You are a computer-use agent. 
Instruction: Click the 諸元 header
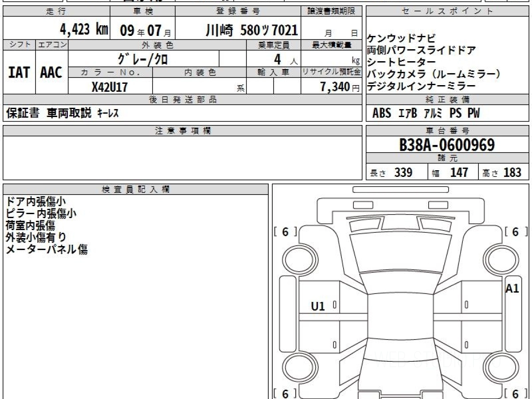(x=447, y=159)
